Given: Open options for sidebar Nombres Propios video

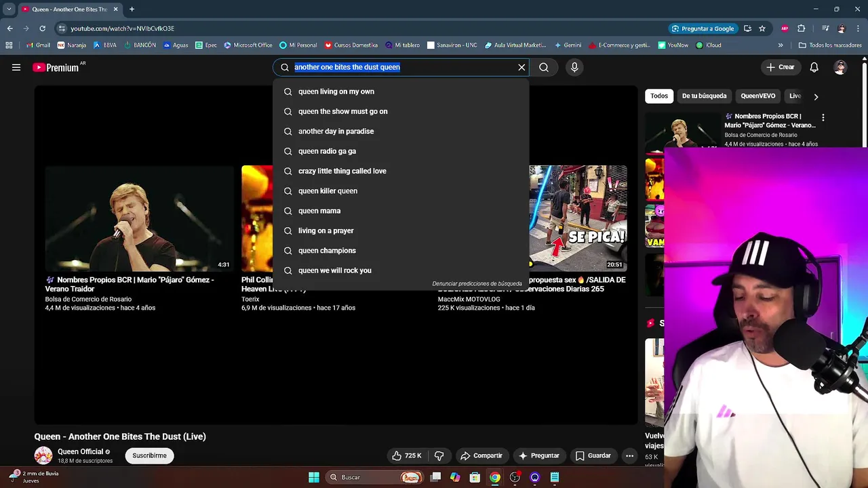Looking at the screenshot, I should pos(823,117).
